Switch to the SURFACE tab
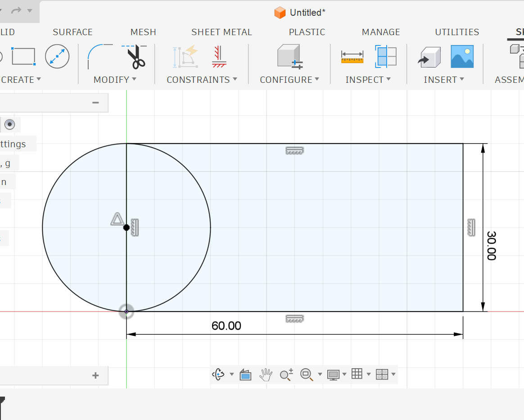 click(x=72, y=32)
